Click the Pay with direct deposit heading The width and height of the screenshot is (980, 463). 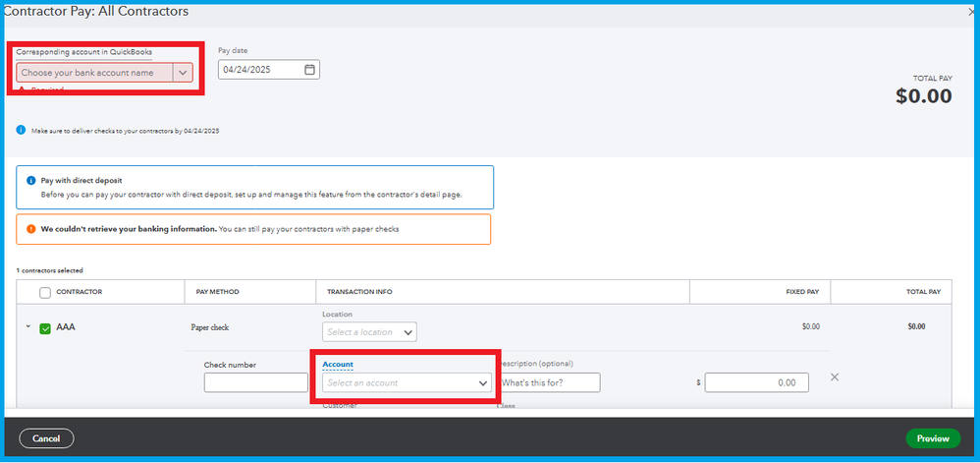[x=82, y=180]
